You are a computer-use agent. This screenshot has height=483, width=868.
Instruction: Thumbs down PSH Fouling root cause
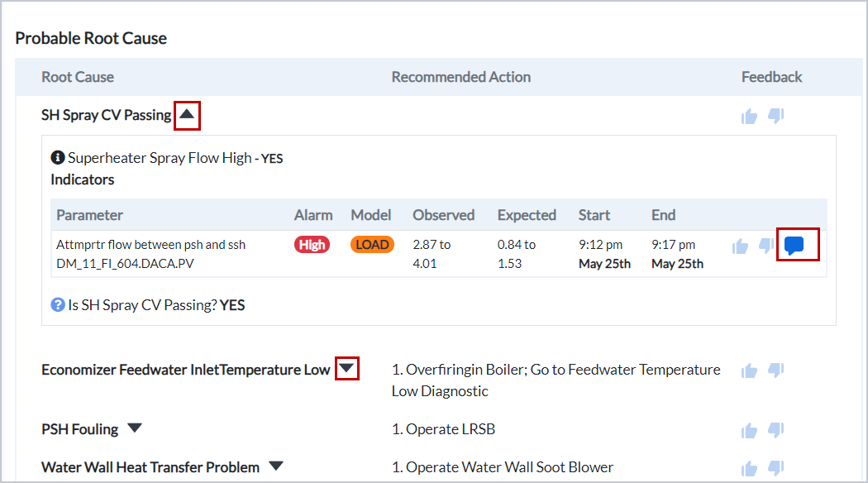click(775, 430)
